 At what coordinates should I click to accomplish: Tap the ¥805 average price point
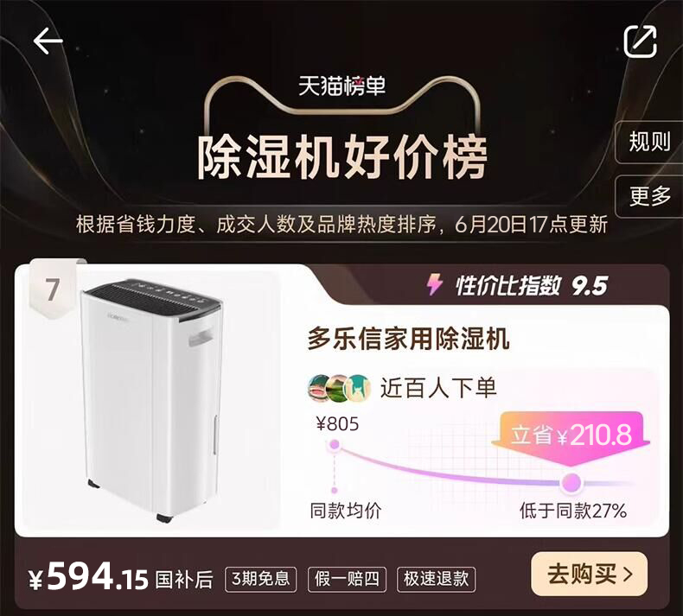pos(334,444)
